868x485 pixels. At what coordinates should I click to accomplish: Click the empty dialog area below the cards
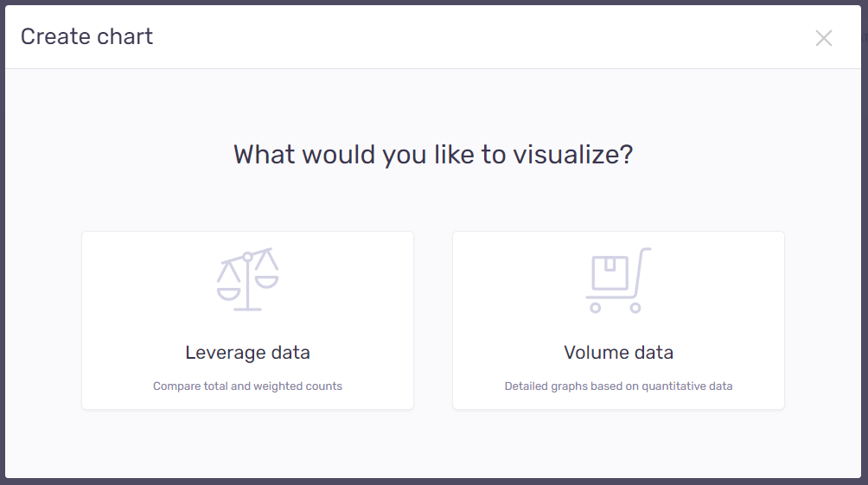(433, 444)
